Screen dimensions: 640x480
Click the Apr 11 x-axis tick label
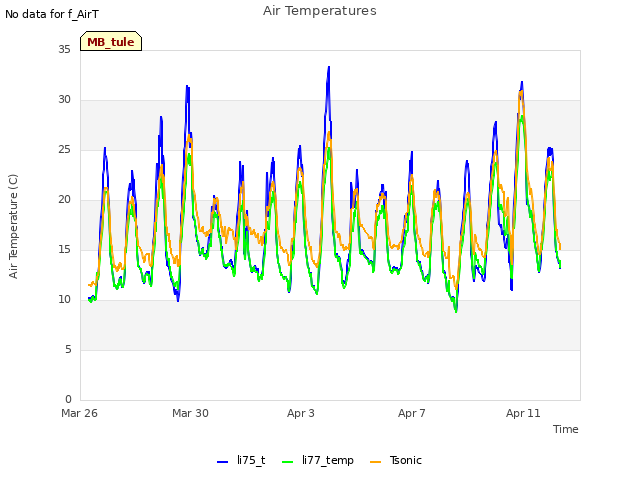pyautogui.click(x=523, y=413)
